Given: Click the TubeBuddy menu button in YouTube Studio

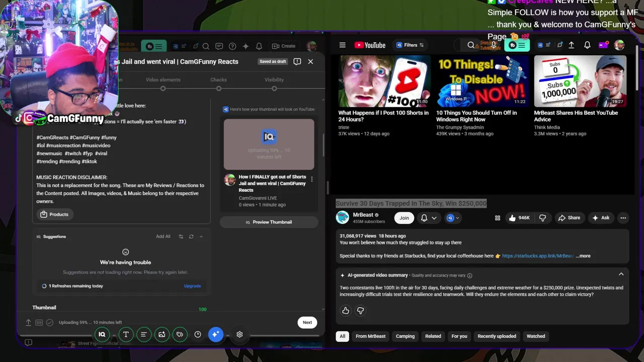Looking at the screenshot, I should (x=154, y=46).
